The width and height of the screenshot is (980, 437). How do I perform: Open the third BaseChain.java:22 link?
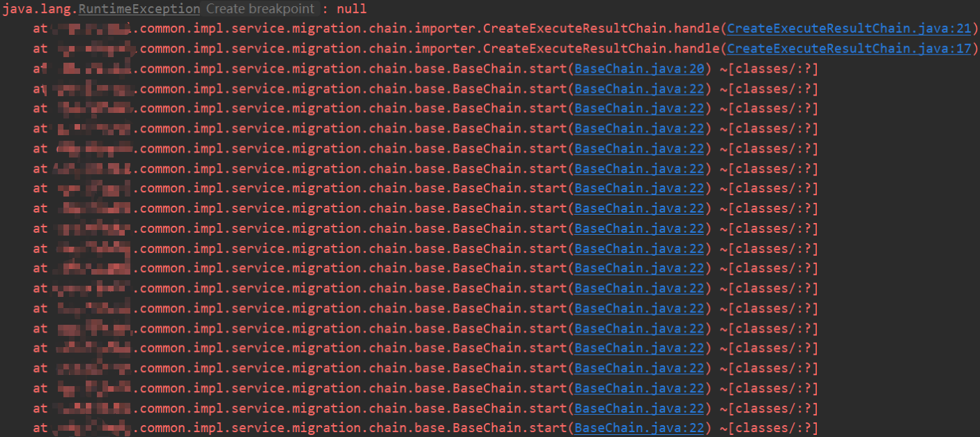click(640, 129)
